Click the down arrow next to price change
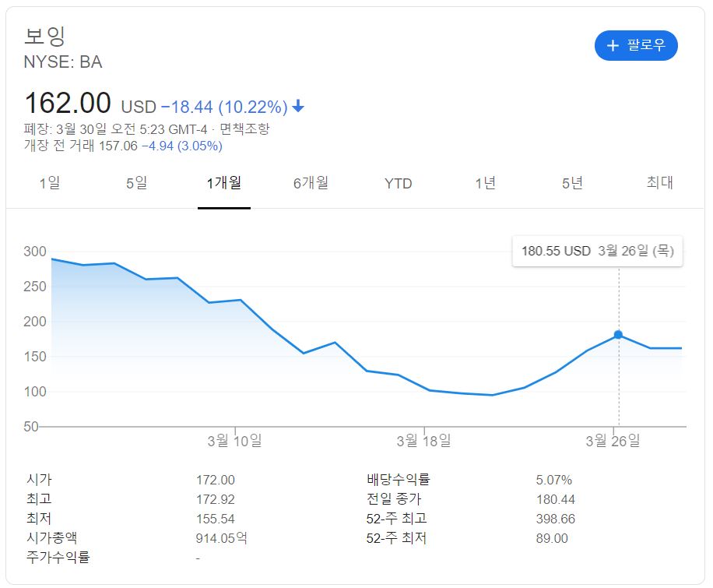 click(298, 107)
